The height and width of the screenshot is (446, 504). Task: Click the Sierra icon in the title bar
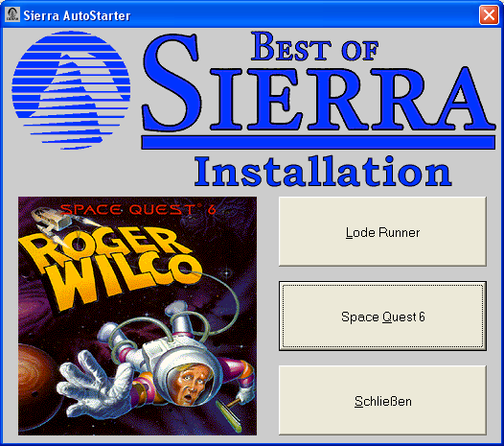(x=12, y=14)
